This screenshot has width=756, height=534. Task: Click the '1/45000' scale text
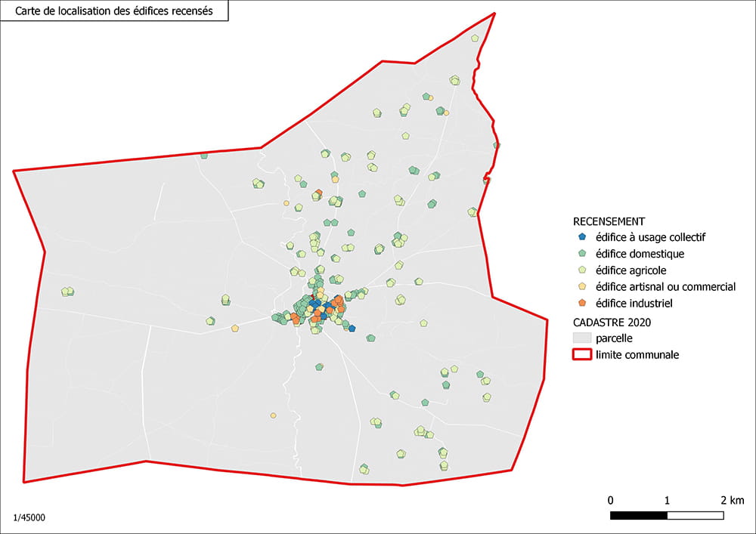tap(28, 518)
